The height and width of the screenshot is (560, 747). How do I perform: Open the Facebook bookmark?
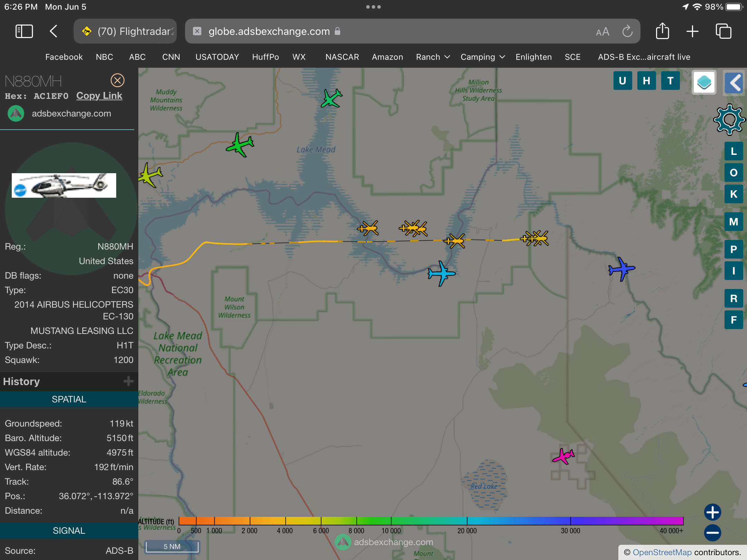64,57
